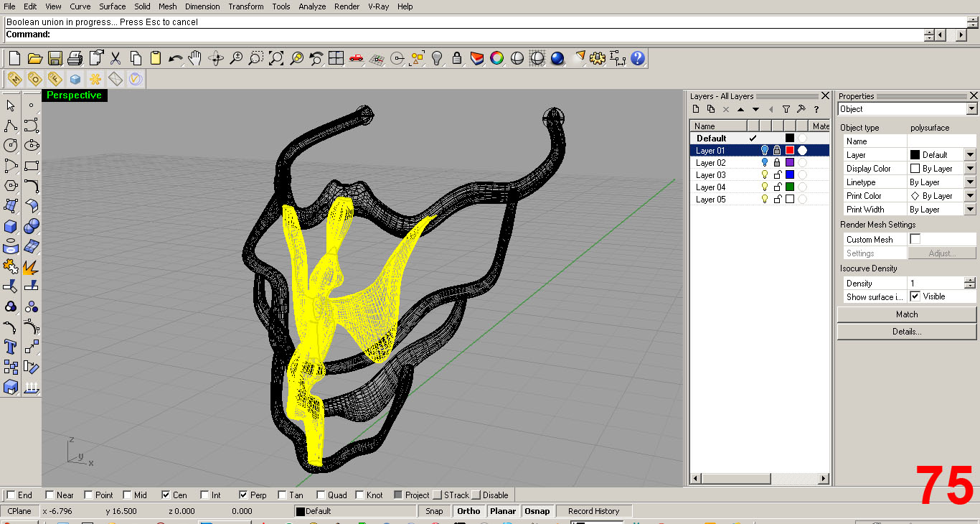Image resolution: width=980 pixels, height=524 pixels.
Task: Save the model with floppy disk icon
Action: 55,58
